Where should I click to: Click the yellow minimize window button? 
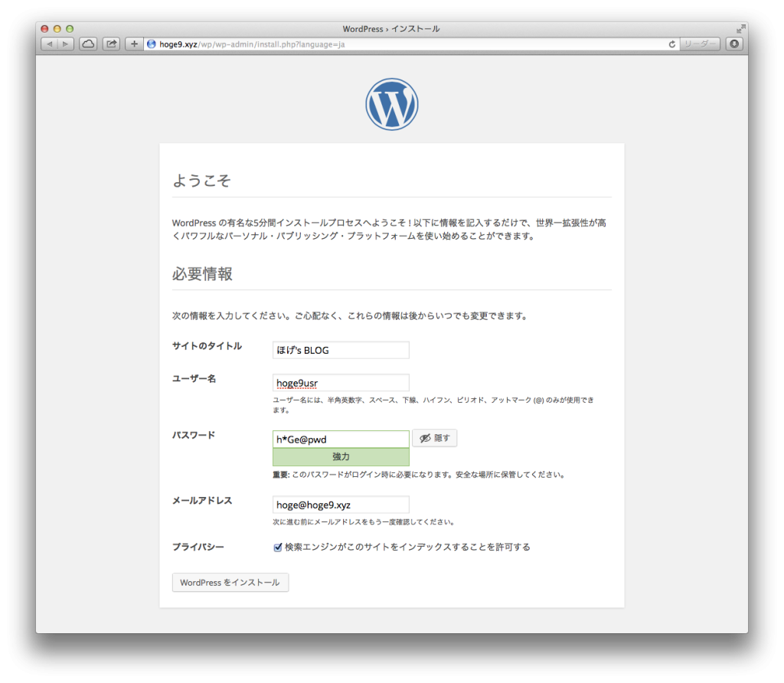(x=57, y=28)
